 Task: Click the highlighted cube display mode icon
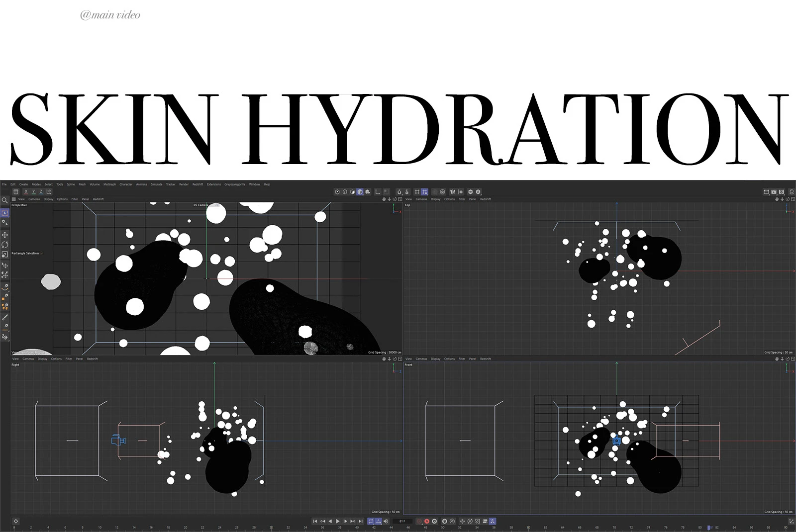360,192
